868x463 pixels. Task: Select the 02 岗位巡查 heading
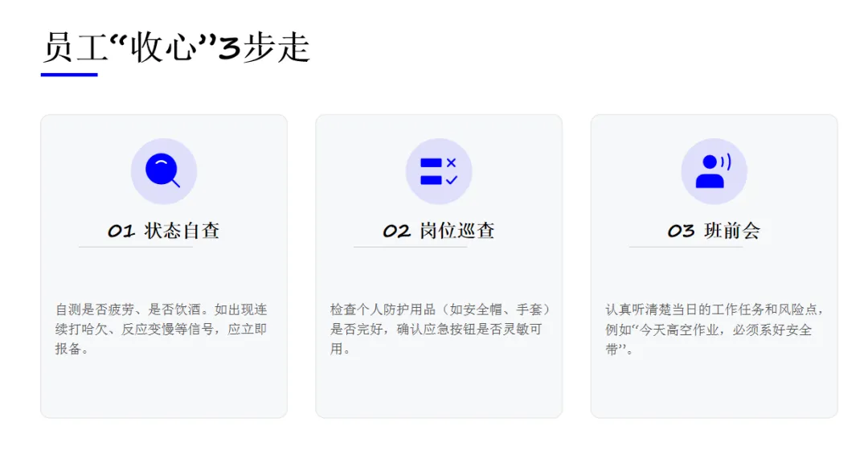[x=439, y=231]
